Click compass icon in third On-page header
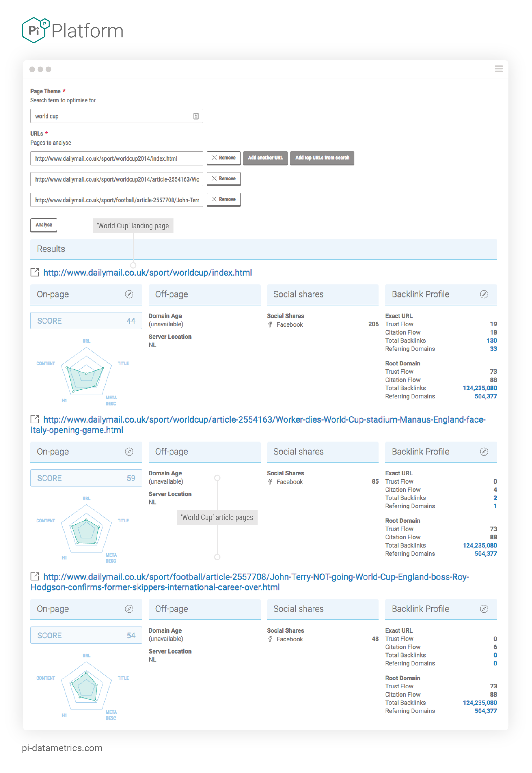 click(129, 609)
